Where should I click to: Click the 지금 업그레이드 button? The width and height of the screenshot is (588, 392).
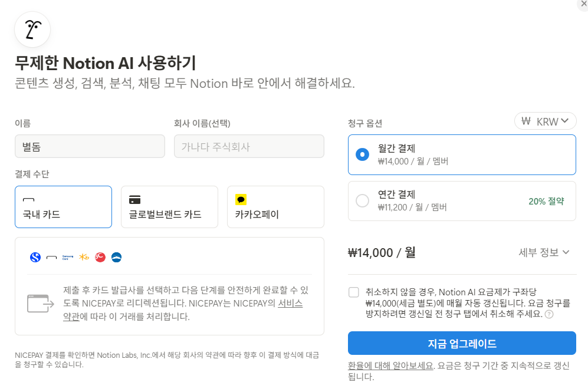[x=462, y=342]
